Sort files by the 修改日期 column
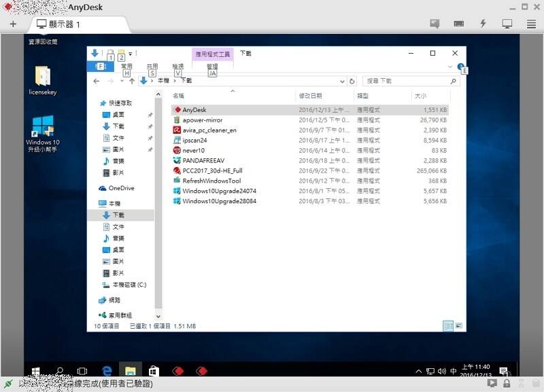This screenshot has height=392, width=544. (311, 96)
